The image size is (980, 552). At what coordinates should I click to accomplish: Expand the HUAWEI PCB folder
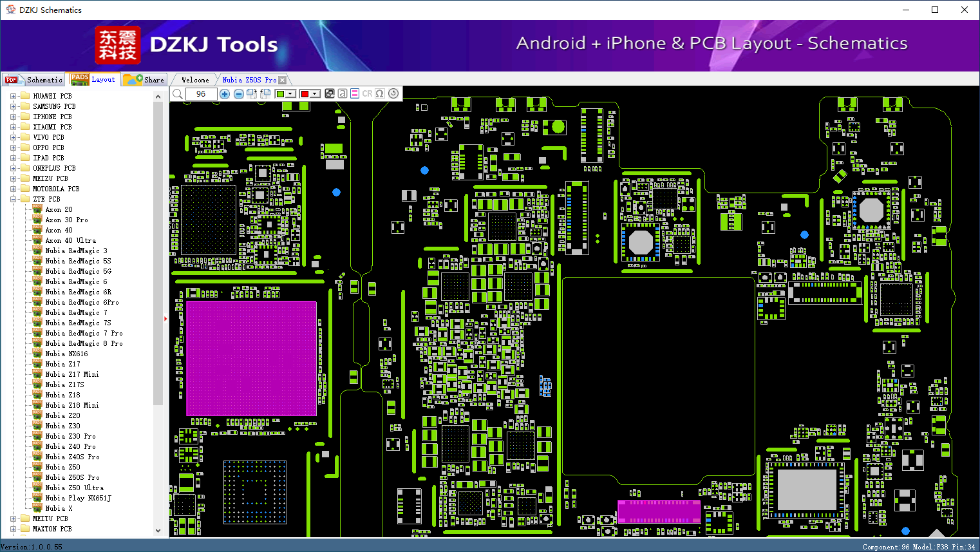tap(14, 96)
